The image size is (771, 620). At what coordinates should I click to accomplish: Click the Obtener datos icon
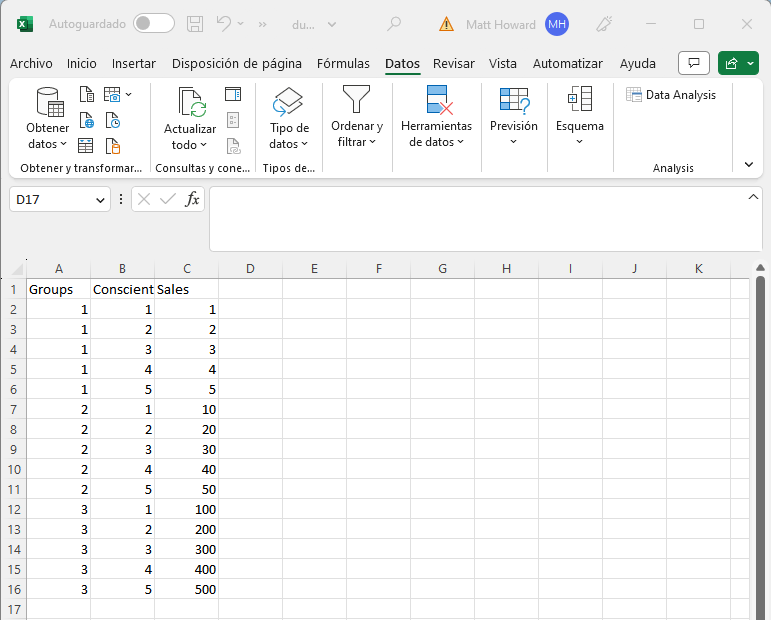tap(48, 102)
